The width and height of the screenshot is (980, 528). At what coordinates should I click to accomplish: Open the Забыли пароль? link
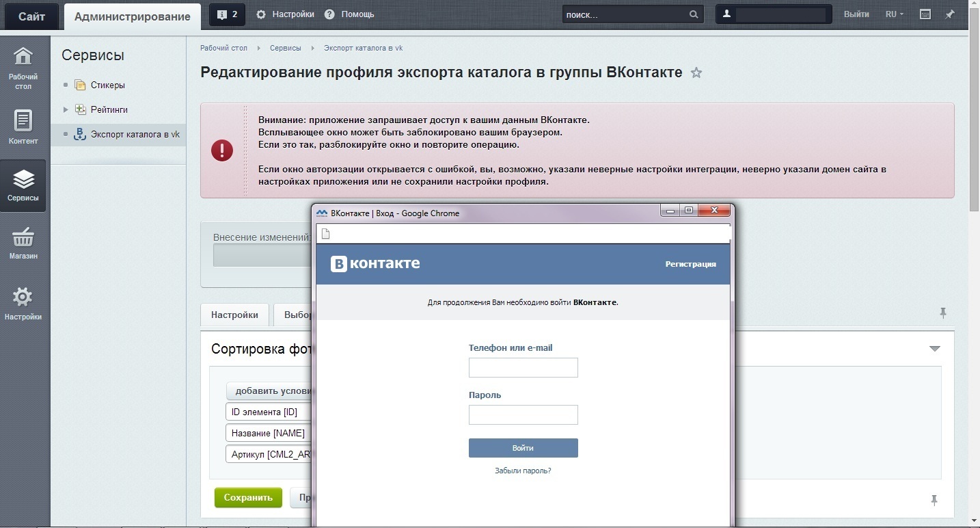(x=522, y=471)
